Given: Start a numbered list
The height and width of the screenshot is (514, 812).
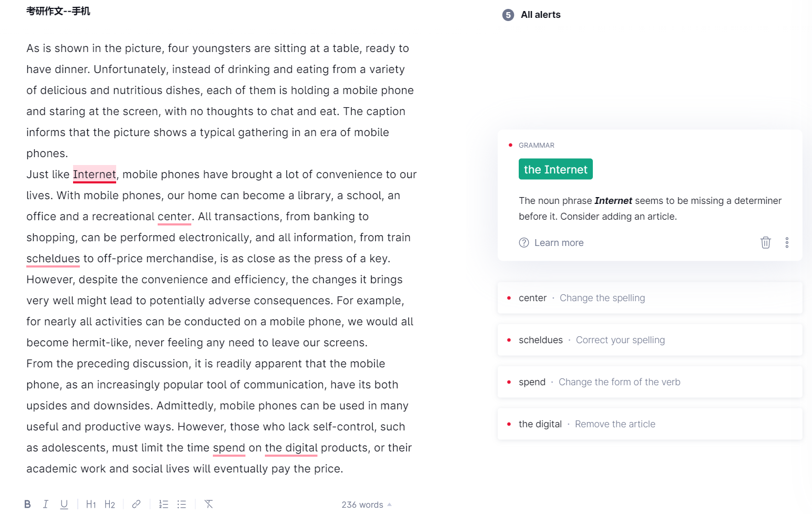Looking at the screenshot, I should (x=163, y=504).
